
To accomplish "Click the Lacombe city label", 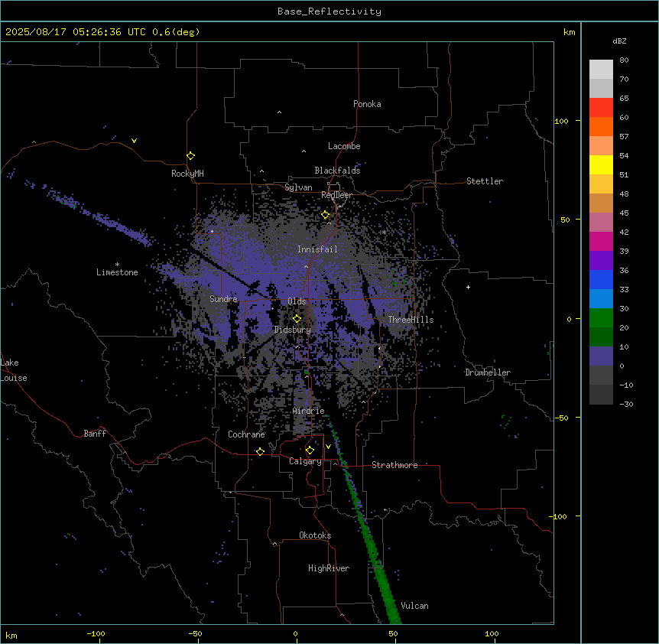I will pyautogui.click(x=344, y=146).
